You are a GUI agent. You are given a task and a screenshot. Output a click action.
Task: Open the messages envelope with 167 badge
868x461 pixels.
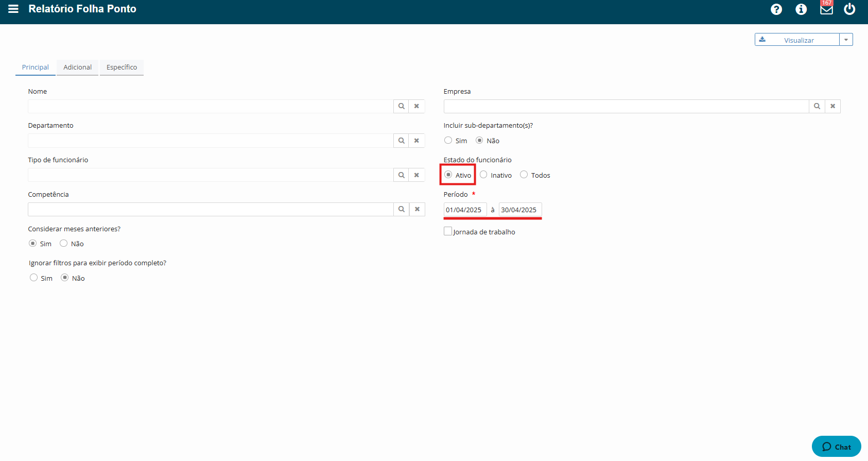[826, 8]
